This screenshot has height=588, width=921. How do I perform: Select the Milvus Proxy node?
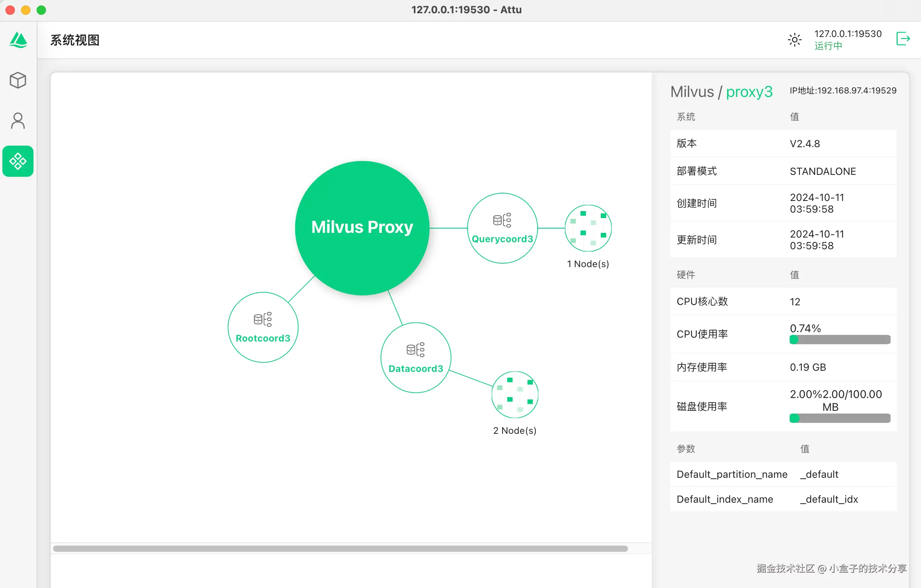coord(362,228)
